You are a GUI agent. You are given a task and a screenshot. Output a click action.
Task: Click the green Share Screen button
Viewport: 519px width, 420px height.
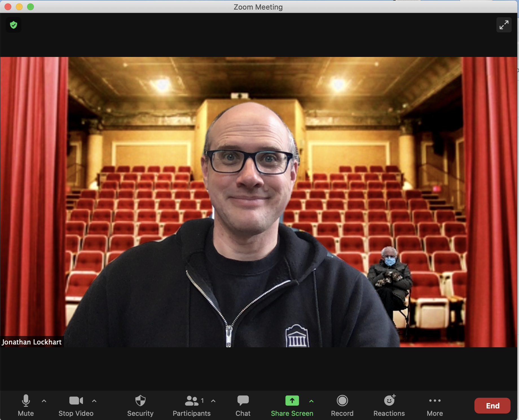coord(292,405)
